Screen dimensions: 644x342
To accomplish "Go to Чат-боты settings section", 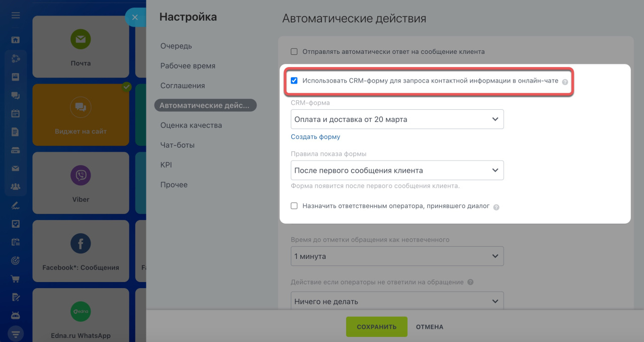I will pos(178,145).
